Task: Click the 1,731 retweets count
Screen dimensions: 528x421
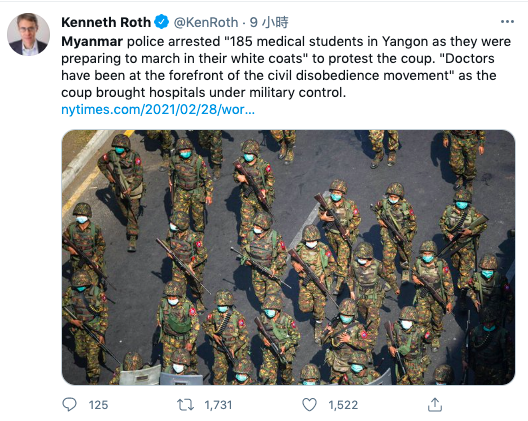Action: click(218, 405)
